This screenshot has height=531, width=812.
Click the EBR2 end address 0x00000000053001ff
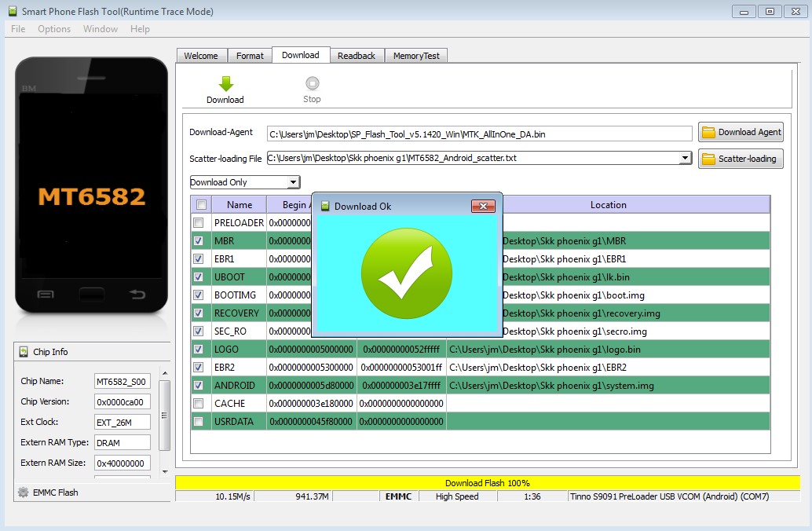click(x=401, y=368)
